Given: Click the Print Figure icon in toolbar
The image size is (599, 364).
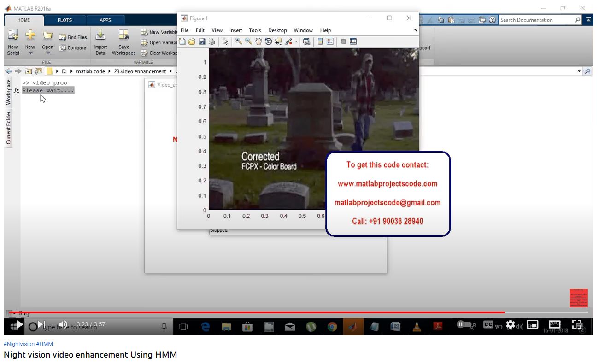Looking at the screenshot, I should tap(211, 41).
